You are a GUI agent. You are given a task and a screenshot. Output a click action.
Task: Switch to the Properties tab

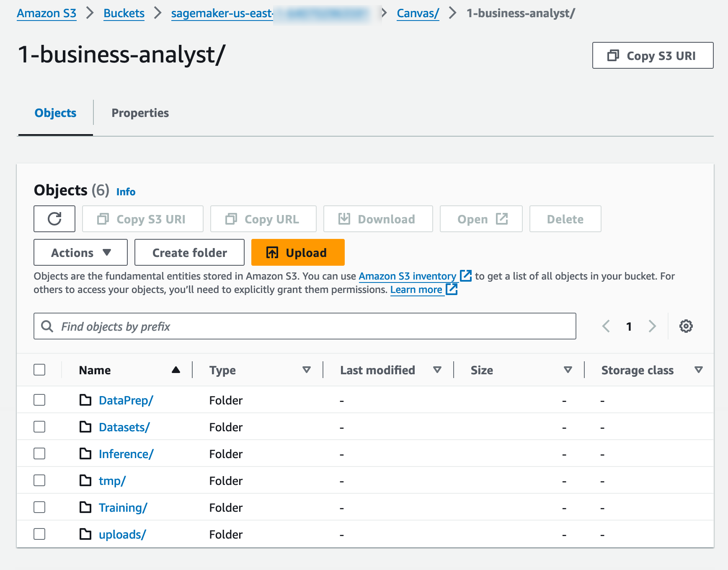click(140, 113)
